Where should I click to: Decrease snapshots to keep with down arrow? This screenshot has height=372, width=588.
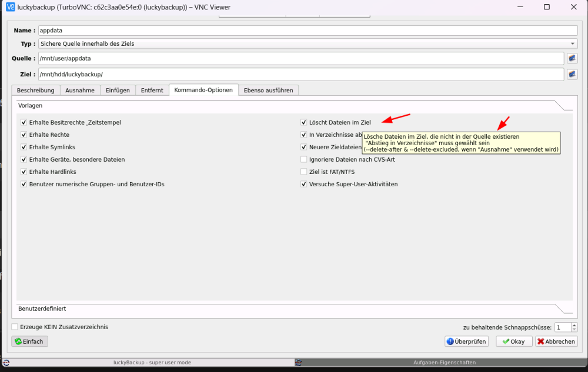tap(574, 329)
